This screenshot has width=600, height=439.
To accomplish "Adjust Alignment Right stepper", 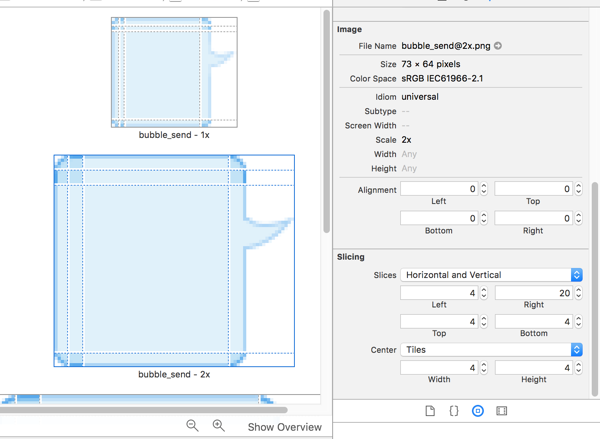I will coord(578,218).
